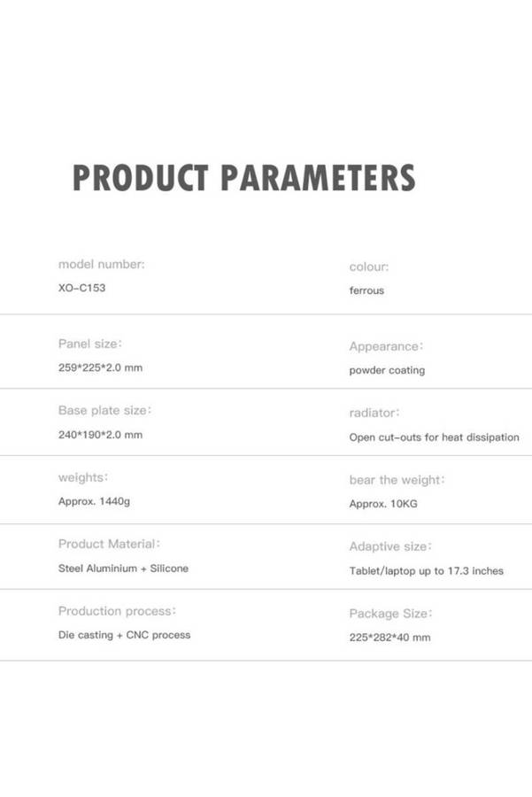
Task: Click the "Appearance:" label
Action: (386, 346)
